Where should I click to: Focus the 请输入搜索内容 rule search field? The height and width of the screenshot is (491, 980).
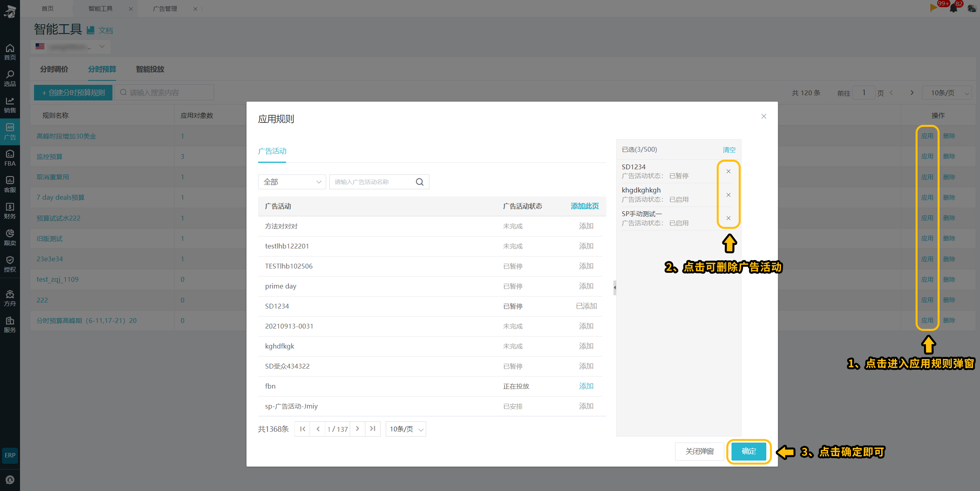164,93
